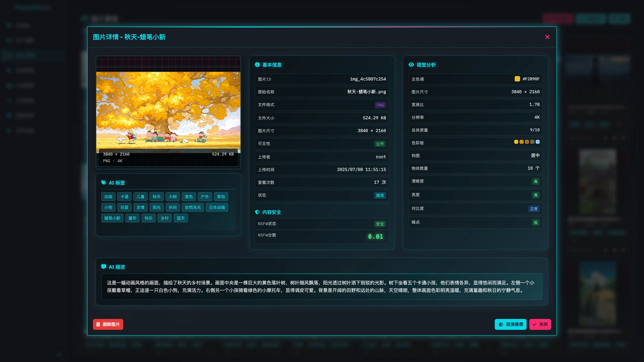
Task: Select the 快乐 tag
Action: (148, 218)
